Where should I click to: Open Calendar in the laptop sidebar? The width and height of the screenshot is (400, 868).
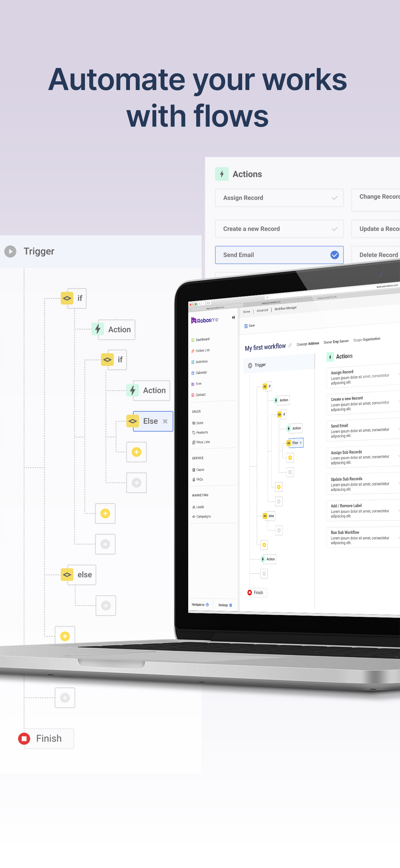pos(199,373)
